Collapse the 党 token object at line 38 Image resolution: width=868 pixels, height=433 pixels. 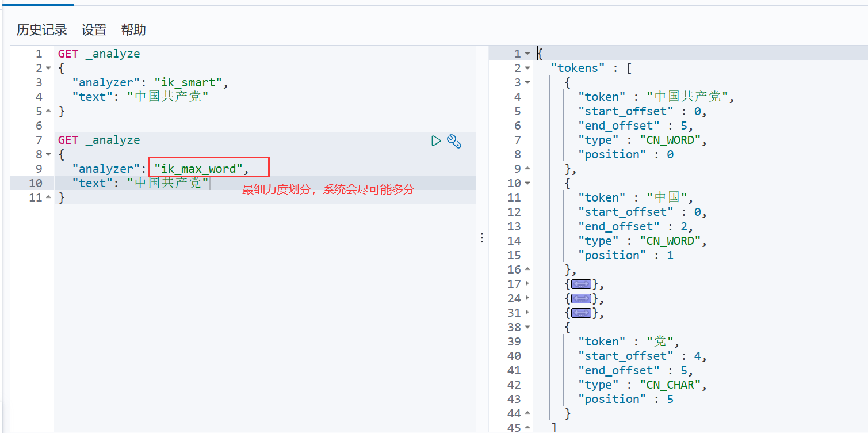tap(527, 328)
